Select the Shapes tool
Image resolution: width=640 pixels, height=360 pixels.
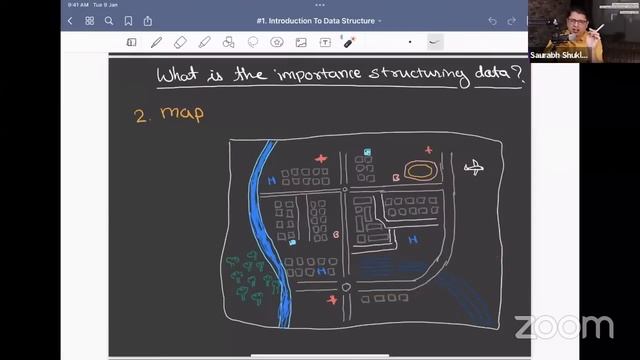228,42
